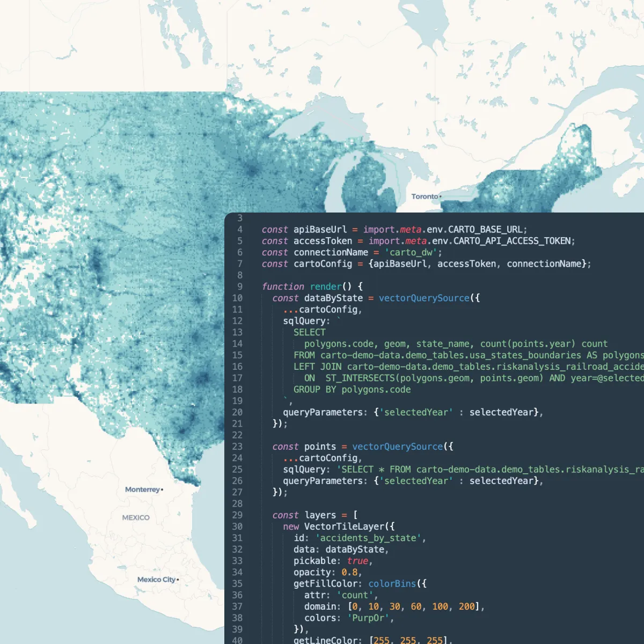
Task: Click the Toronto label on the map
Action: pyautogui.click(x=424, y=196)
